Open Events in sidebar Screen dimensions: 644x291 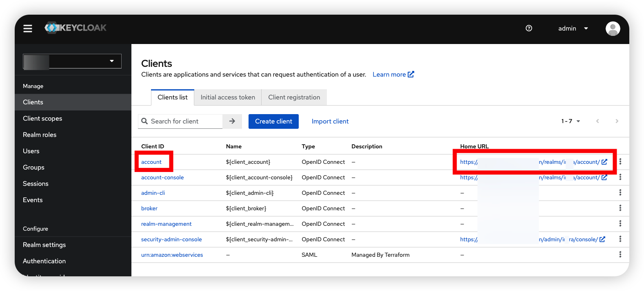point(73,200)
